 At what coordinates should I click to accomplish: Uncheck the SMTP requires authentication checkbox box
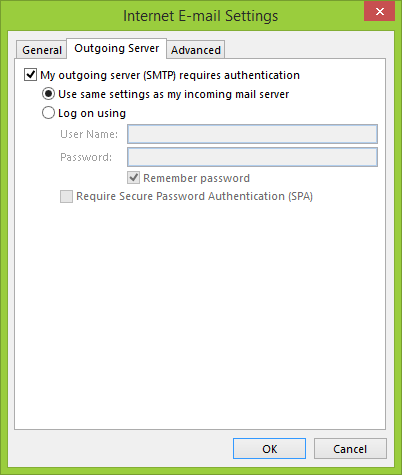pyautogui.click(x=30, y=75)
